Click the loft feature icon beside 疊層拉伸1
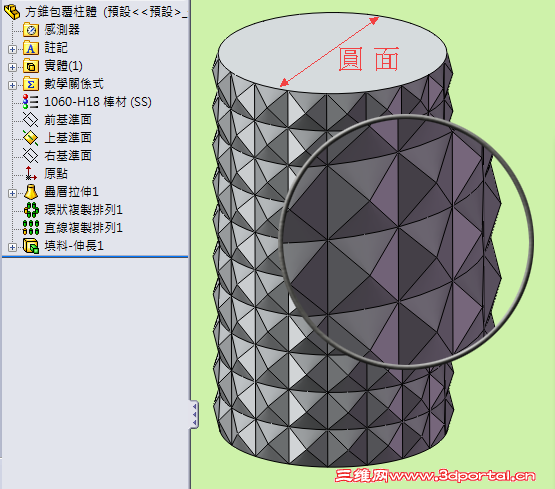555x489 pixels. point(31,192)
